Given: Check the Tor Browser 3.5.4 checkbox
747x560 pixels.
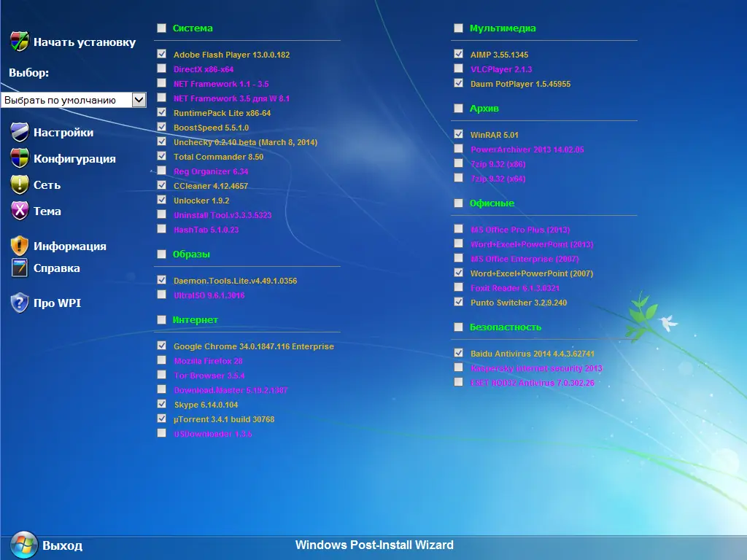Looking at the screenshot, I should click(x=161, y=375).
